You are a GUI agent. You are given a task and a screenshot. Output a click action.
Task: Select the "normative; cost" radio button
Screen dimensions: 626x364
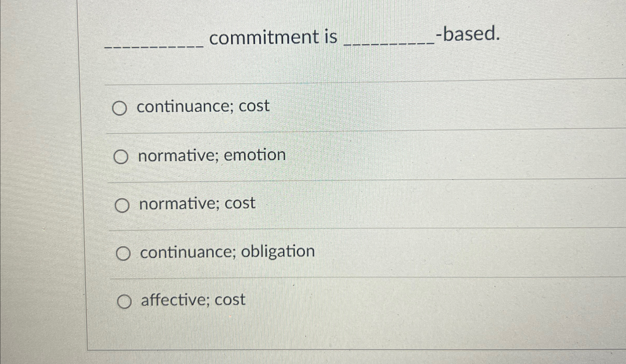pyautogui.click(x=122, y=205)
